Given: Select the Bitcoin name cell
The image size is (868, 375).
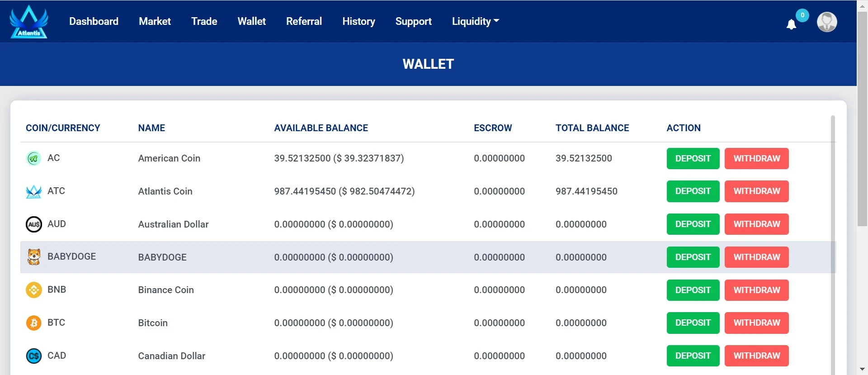Looking at the screenshot, I should (x=153, y=323).
